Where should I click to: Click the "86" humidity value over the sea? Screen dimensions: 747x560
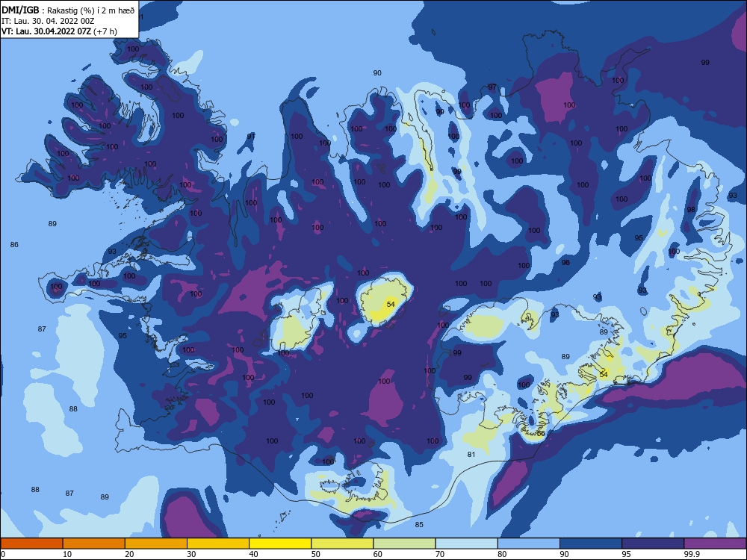click(14, 244)
